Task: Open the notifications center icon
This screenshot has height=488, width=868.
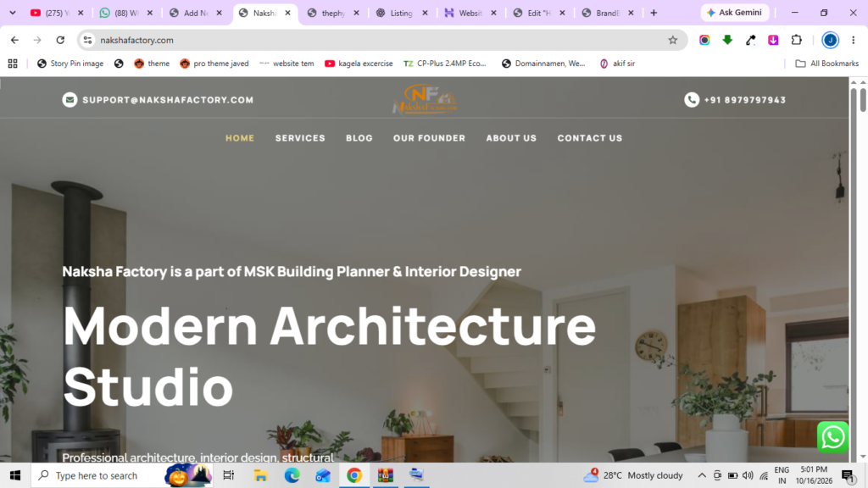Action: [848, 475]
